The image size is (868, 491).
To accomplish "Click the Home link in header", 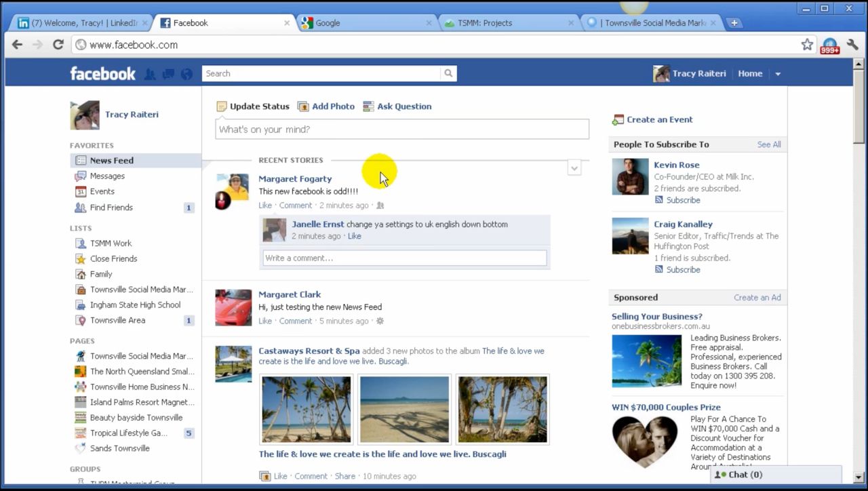I will click(750, 74).
